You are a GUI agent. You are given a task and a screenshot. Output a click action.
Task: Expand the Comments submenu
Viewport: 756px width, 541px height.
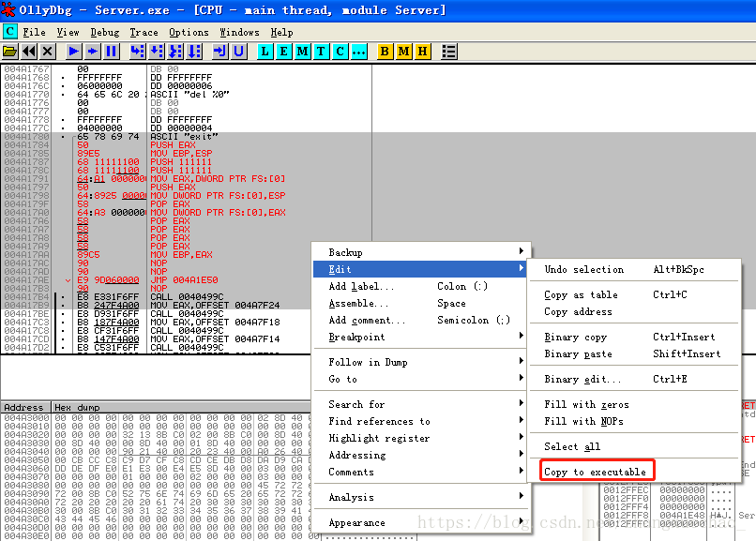421,472
